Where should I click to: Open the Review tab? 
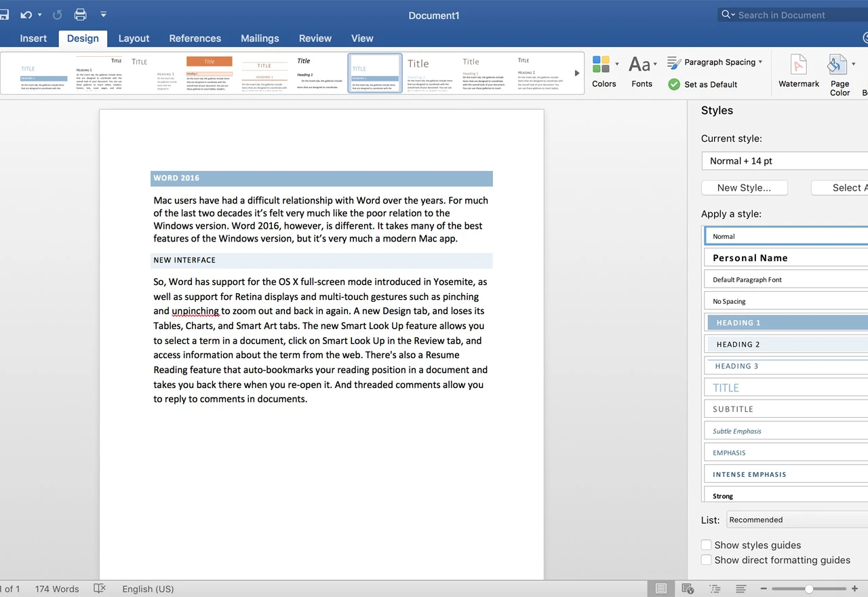click(315, 38)
